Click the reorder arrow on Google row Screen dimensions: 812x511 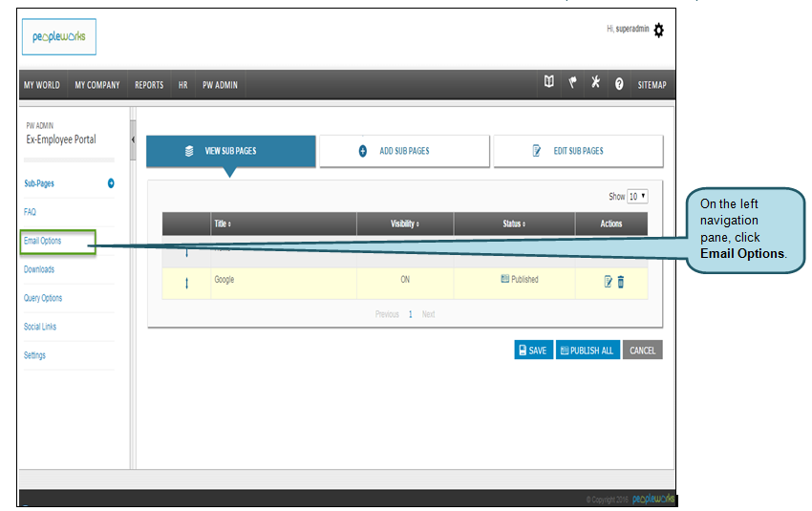click(x=186, y=283)
